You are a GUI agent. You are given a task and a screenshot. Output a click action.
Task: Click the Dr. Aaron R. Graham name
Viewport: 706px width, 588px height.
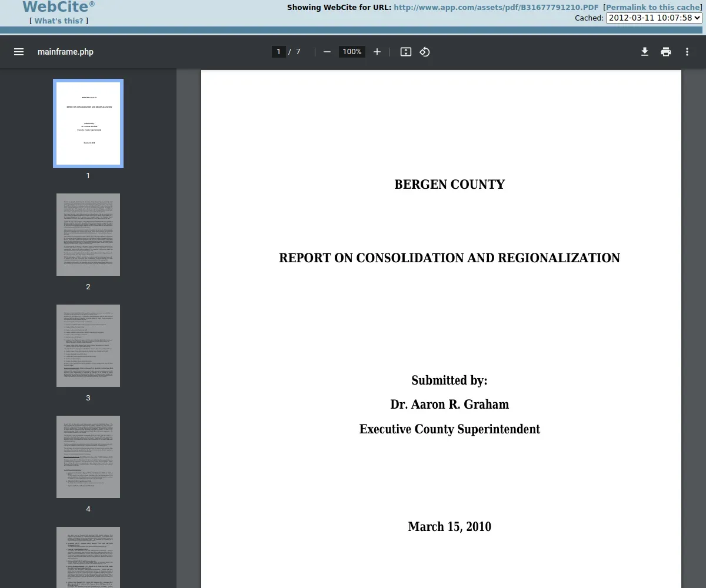pyautogui.click(x=449, y=405)
